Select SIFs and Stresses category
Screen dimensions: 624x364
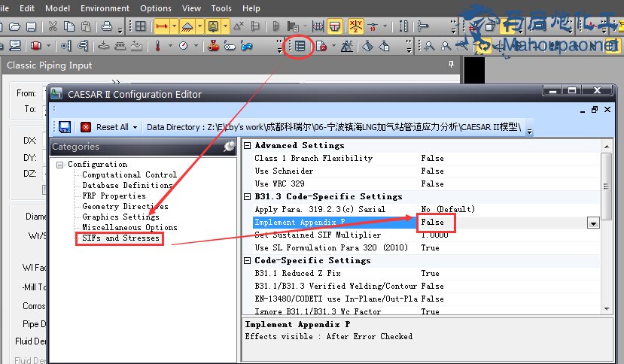tap(120, 238)
